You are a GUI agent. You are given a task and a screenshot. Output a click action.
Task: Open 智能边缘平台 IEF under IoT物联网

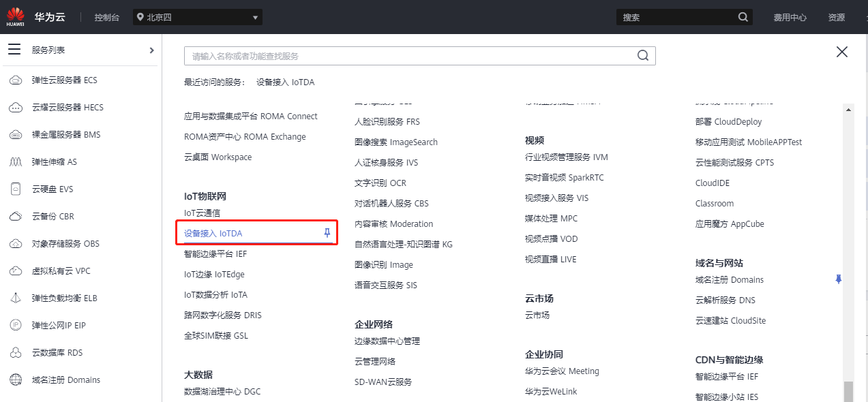click(215, 253)
